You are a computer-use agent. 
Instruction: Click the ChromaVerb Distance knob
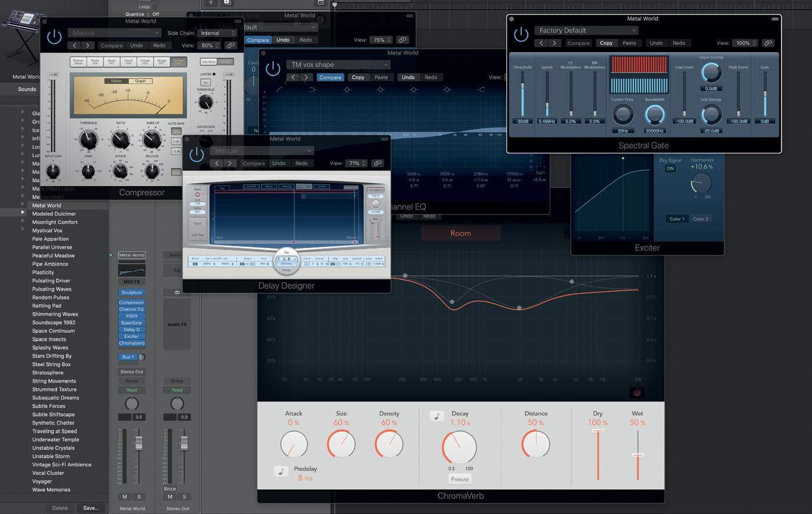coord(536,444)
